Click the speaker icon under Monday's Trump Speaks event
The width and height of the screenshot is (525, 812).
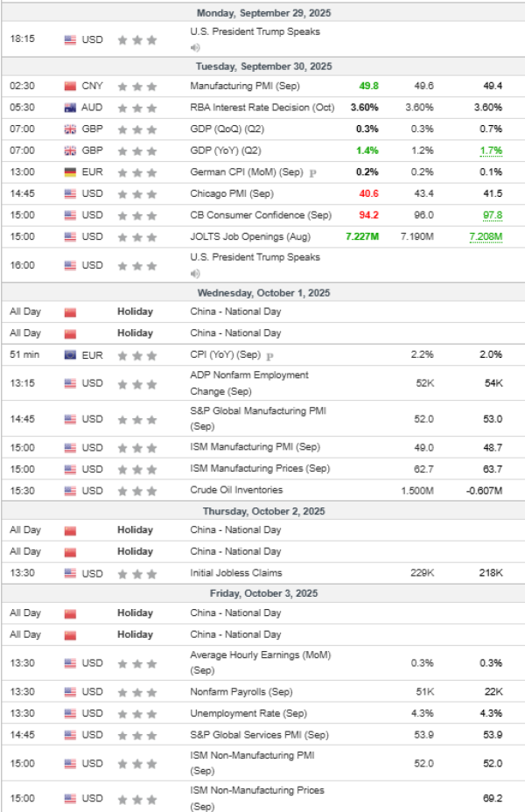point(195,47)
